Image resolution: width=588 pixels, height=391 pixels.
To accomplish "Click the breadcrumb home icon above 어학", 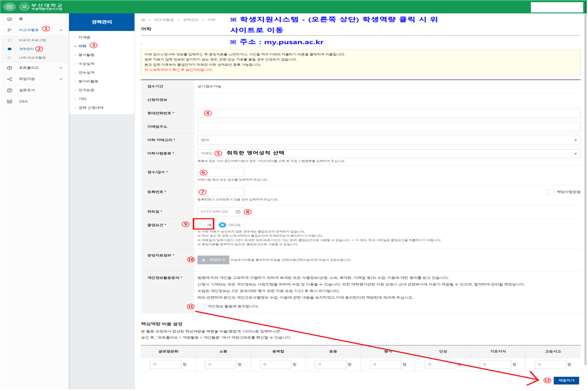I will coord(143,20).
